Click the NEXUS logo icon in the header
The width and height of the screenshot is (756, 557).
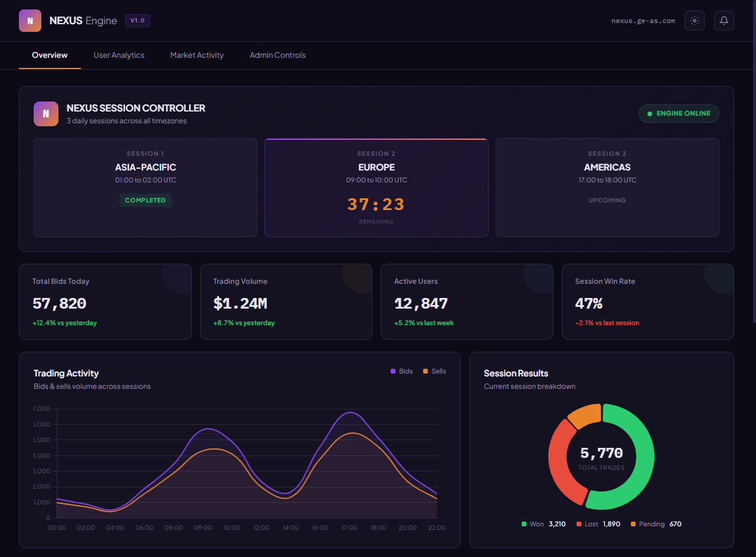click(x=30, y=20)
